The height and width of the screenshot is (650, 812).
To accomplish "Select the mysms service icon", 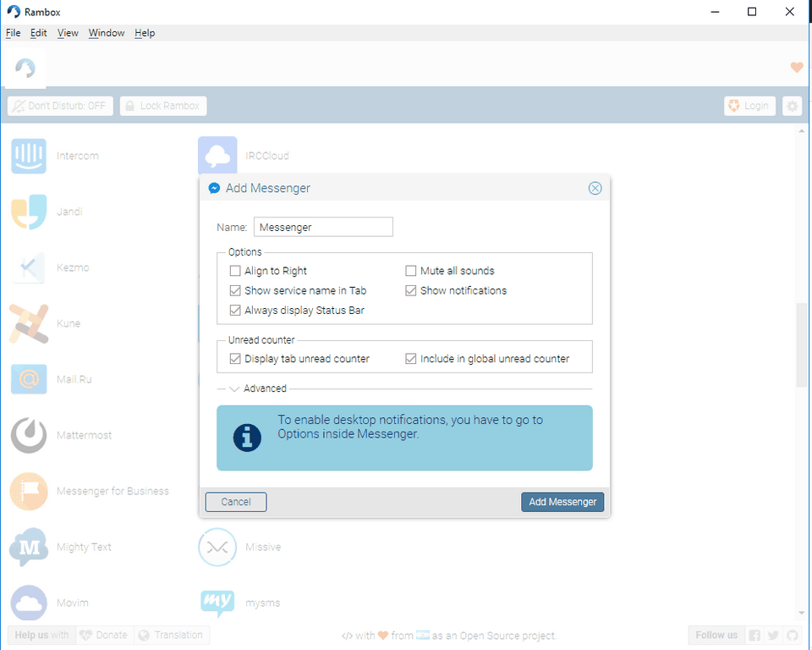I will (x=217, y=603).
